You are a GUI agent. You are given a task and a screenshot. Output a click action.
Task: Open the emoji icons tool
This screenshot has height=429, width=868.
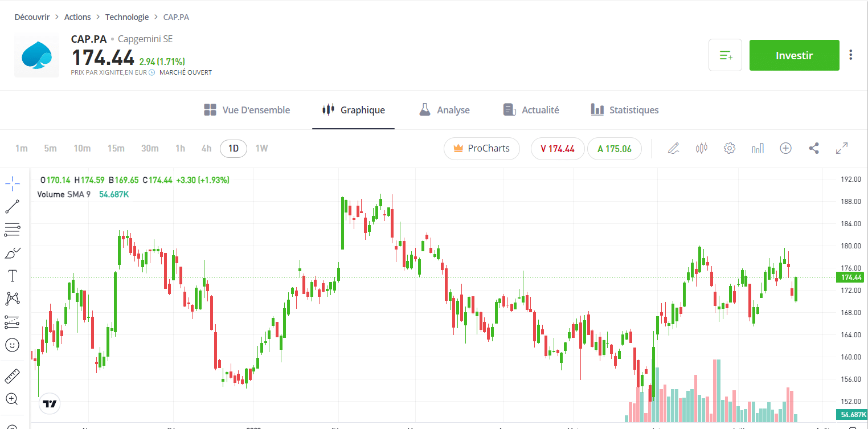13,345
